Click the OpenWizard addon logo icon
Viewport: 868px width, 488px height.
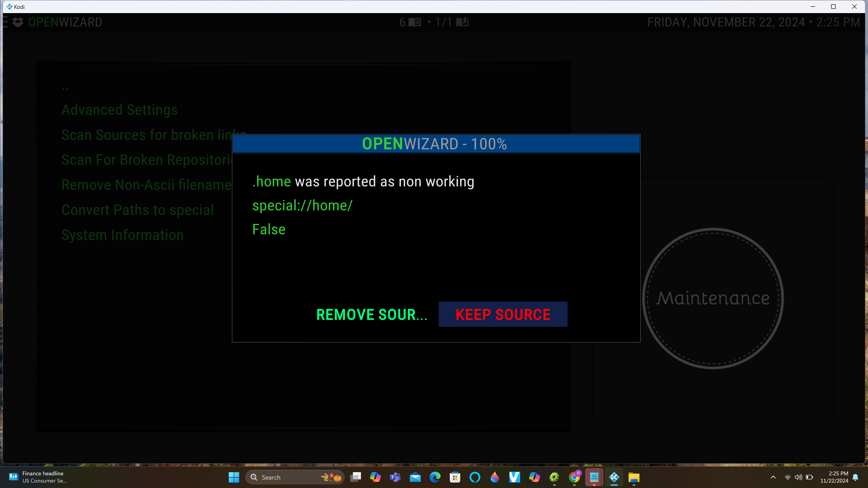click(x=18, y=22)
